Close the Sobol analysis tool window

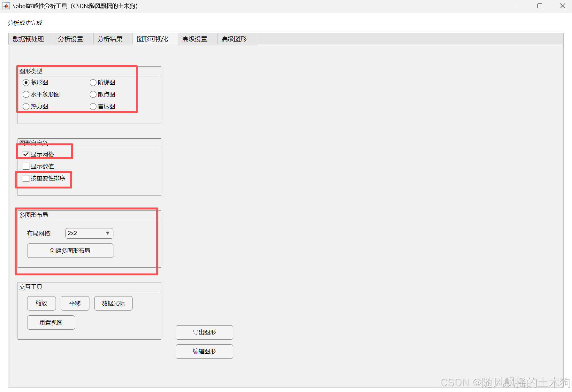click(x=562, y=6)
